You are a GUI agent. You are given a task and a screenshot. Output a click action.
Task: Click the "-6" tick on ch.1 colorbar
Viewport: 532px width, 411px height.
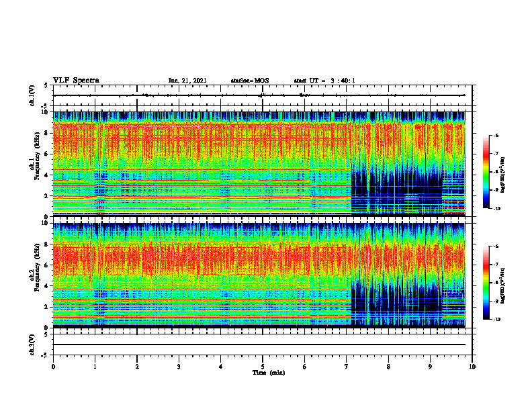coord(496,135)
